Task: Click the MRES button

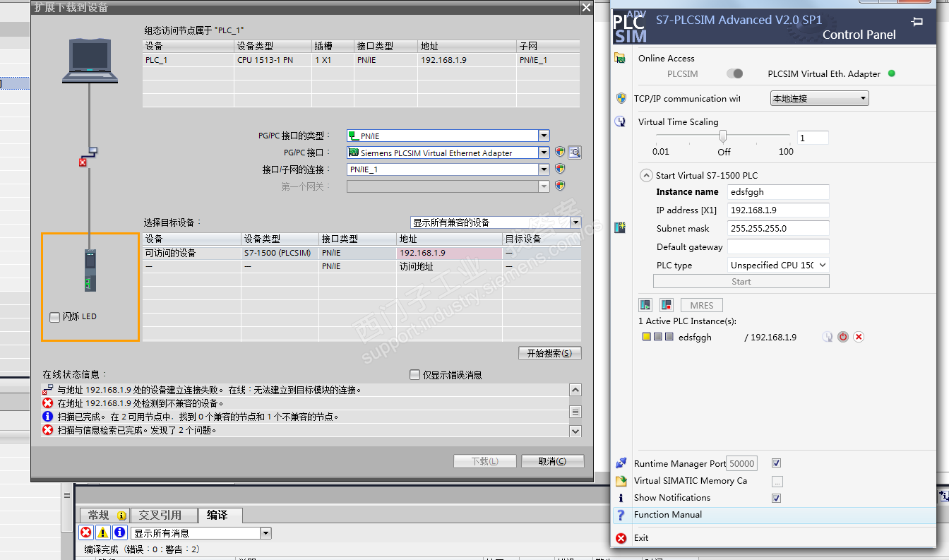Action: [702, 305]
